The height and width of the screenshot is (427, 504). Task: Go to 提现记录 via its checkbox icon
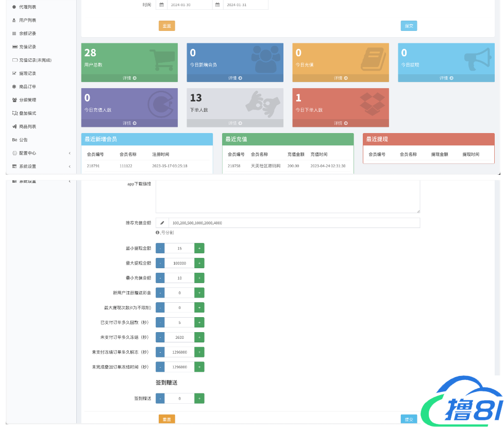click(x=14, y=73)
